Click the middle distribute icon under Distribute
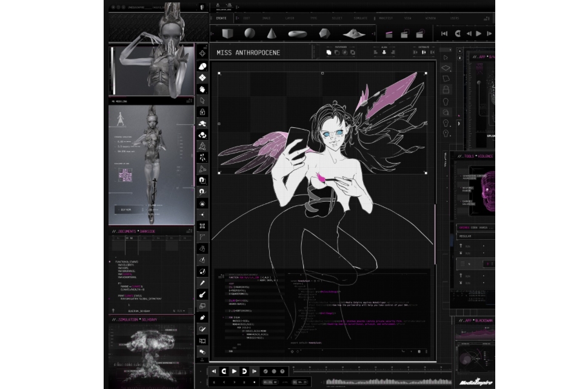The image size is (588, 389). pyautogui.click(x=424, y=53)
